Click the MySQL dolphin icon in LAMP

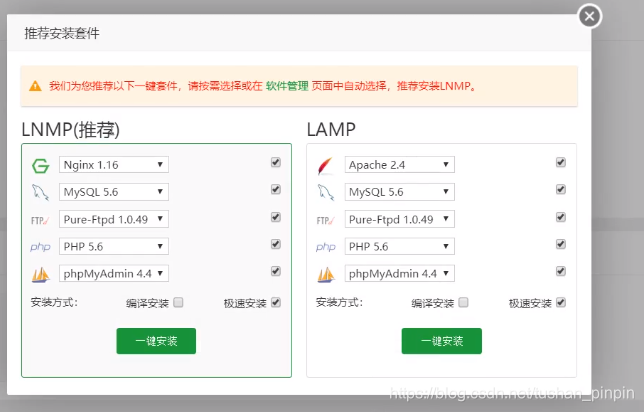pyautogui.click(x=326, y=192)
